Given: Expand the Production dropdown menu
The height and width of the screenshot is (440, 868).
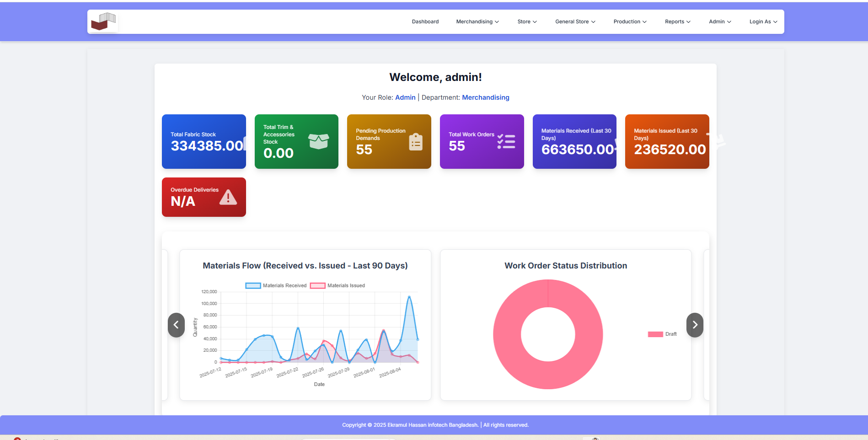Looking at the screenshot, I should [630, 21].
